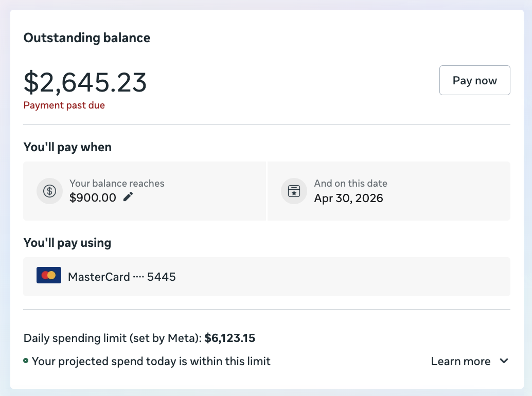This screenshot has height=396, width=532.
Task: Click the Payment past due warning text
Action: (64, 105)
